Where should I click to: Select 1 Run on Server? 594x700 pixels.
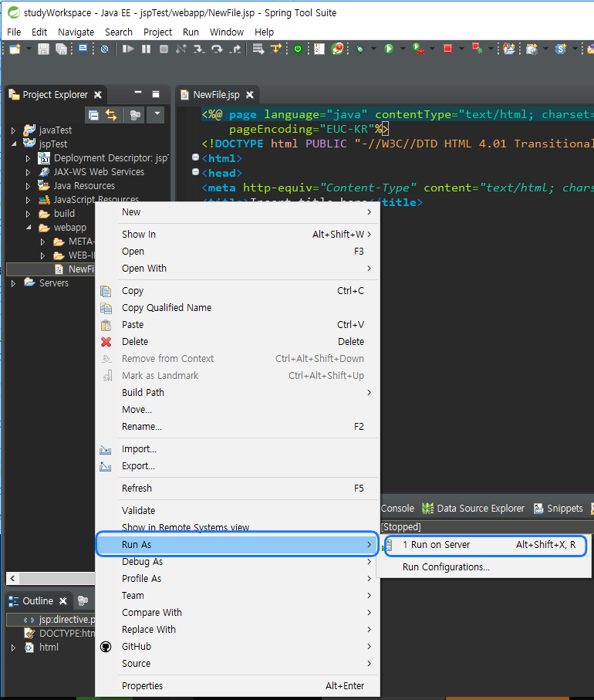(485, 545)
